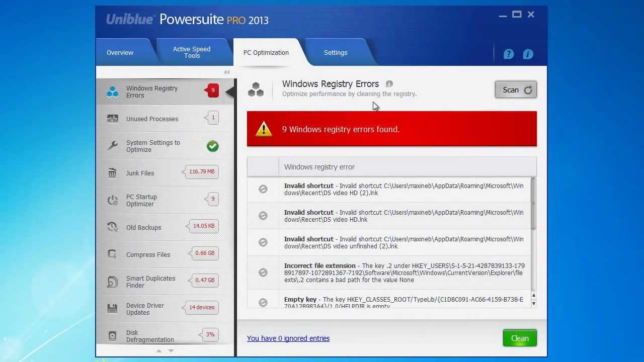
Task: Ignore the DS video unfinished (2).lnk entry
Action: point(263,242)
